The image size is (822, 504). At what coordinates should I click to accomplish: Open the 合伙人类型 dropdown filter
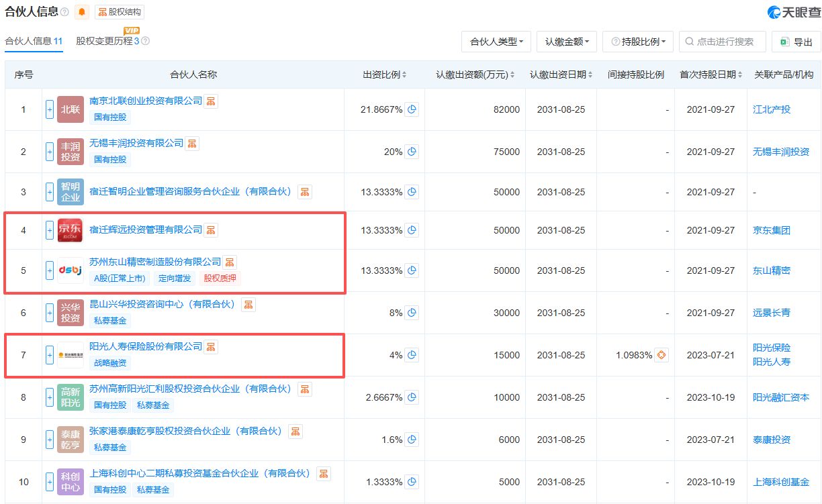coord(496,42)
